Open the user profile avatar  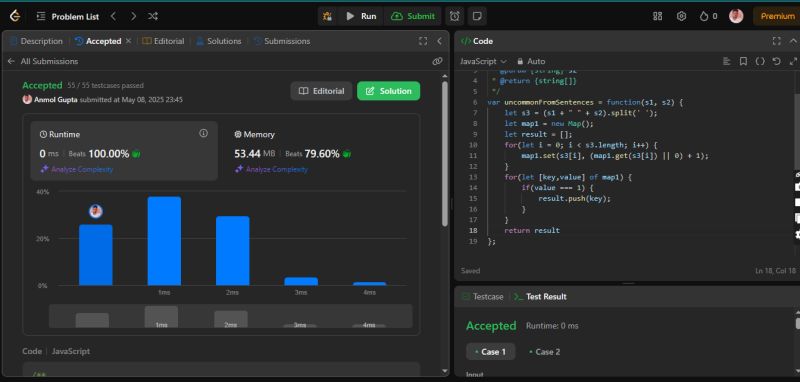[736, 16]
